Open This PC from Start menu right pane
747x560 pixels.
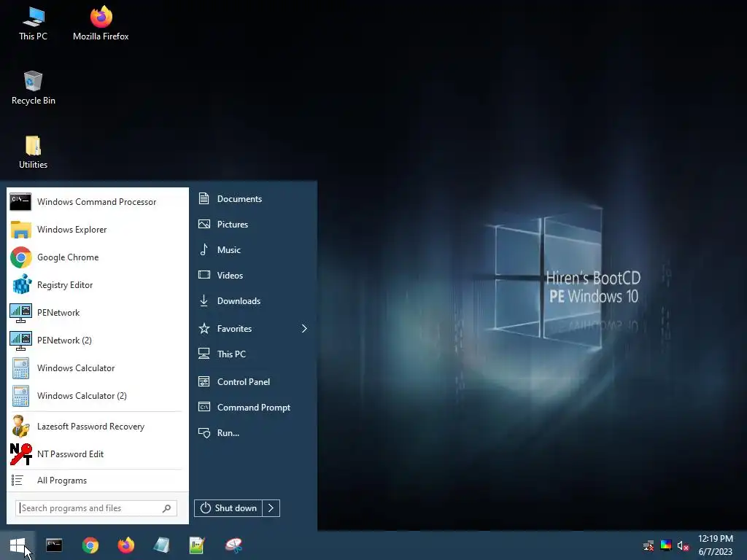tap(253, 354)
